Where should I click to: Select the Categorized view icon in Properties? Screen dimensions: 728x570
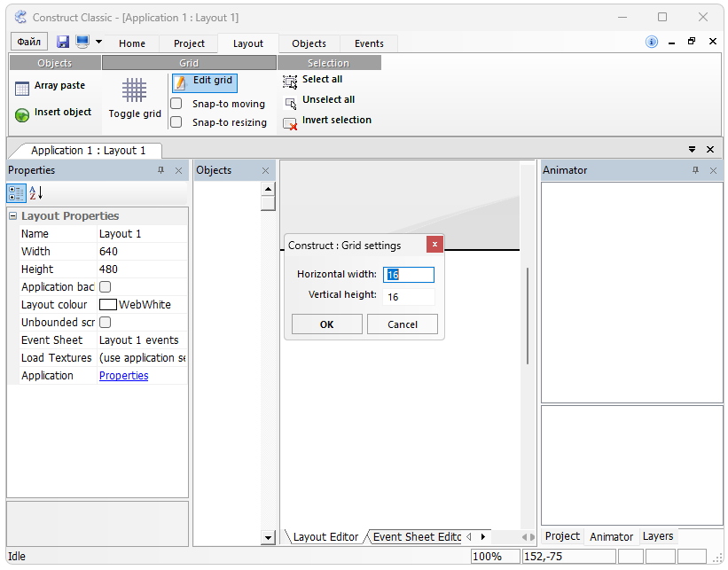pos(16,193)
